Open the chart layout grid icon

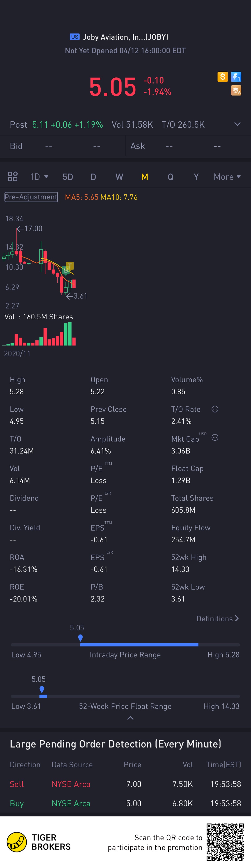[x=13, y=177]
